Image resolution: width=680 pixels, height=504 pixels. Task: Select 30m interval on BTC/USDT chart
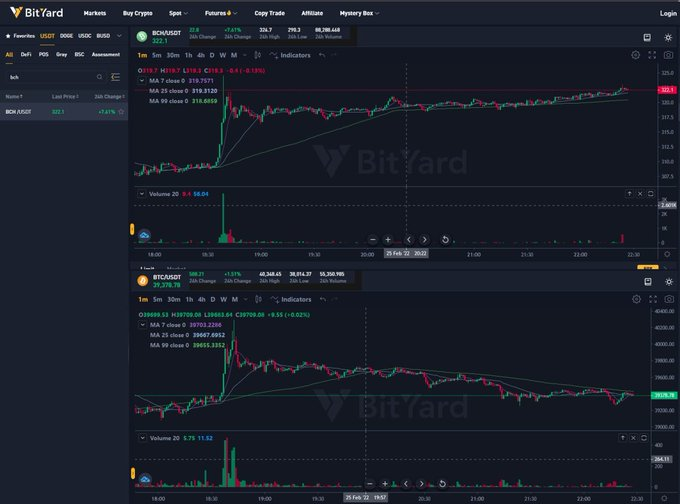(x=173, y=300)
